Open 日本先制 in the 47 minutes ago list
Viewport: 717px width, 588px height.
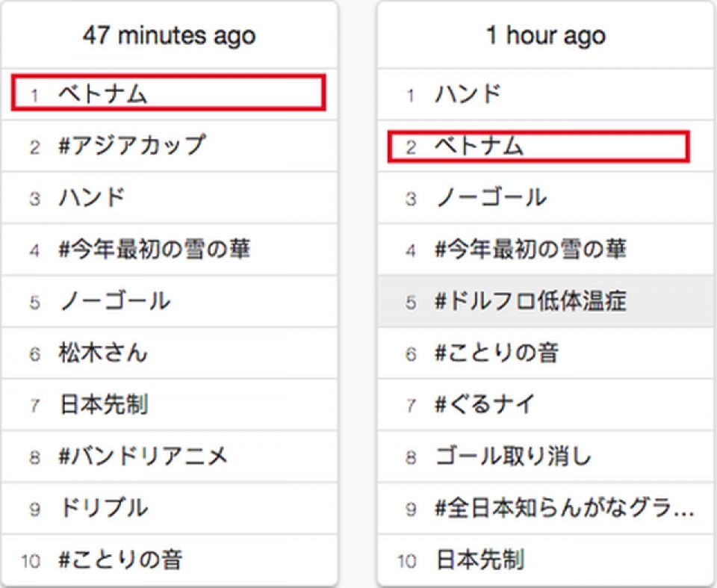103,404
